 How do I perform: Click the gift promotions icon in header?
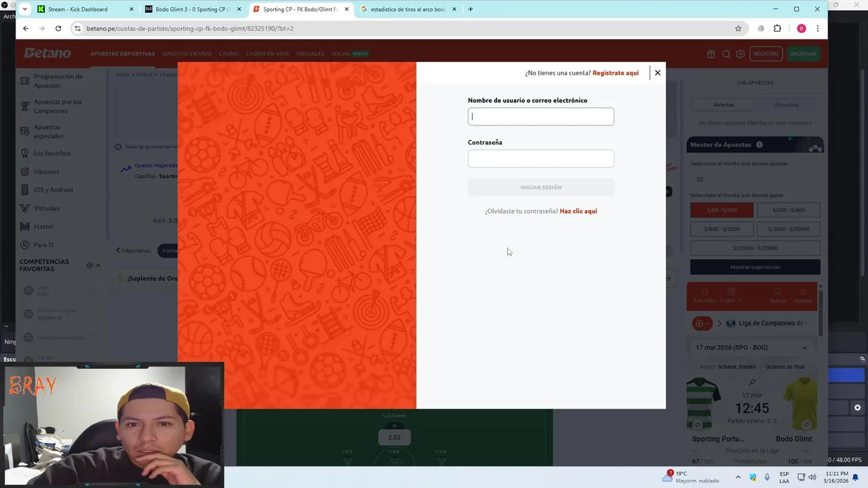coord(711,54)
